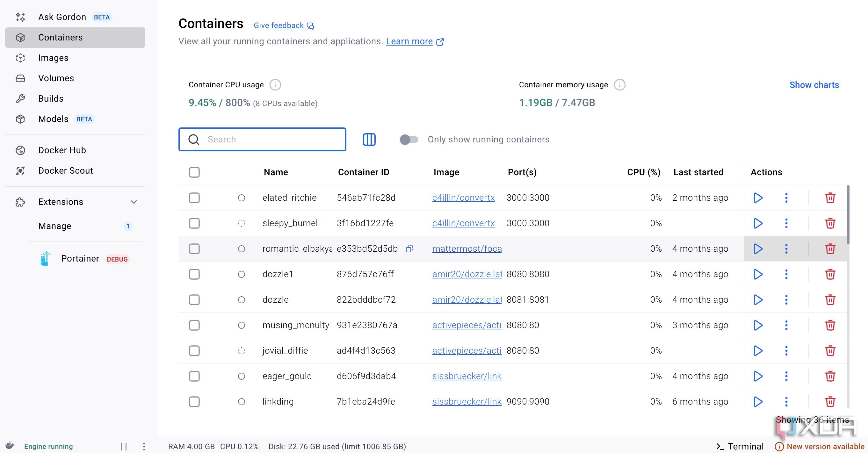The width and height of the screenshot is (868, 453).
Task: Select the linkding checkbox
Action: (194, 402)
